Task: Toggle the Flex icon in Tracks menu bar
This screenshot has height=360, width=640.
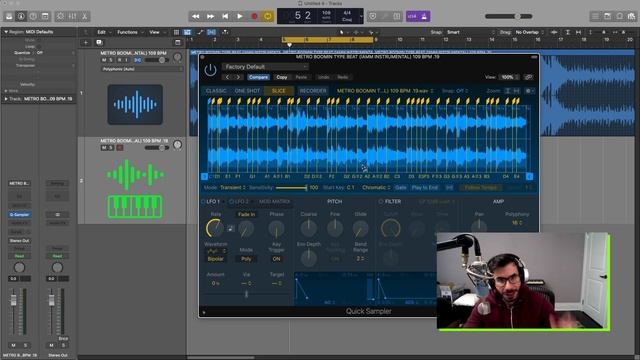Action: [211, 32]
